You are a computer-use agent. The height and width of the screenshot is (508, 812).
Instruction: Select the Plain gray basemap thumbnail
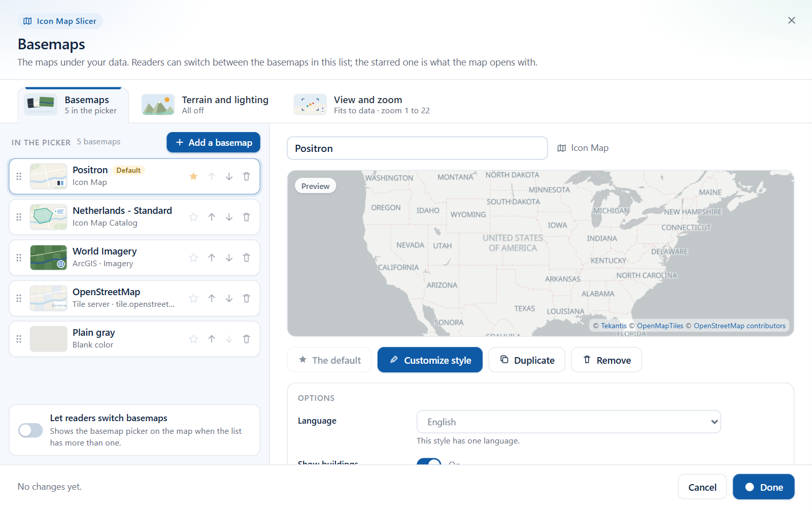point(48,339)
